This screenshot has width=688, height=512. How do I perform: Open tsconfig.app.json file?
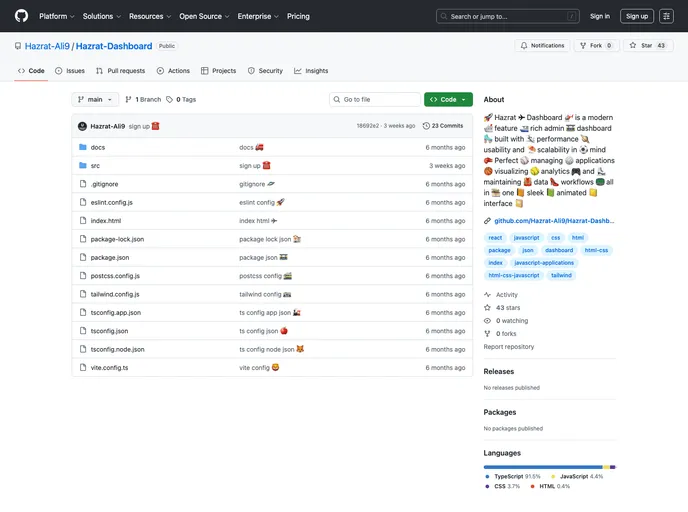(116, 313)
